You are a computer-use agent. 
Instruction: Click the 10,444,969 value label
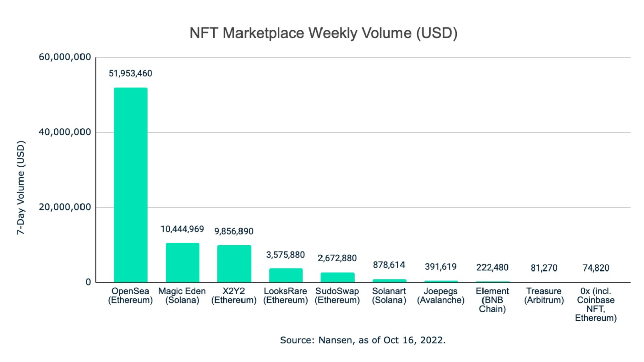(x=182, y=229)
